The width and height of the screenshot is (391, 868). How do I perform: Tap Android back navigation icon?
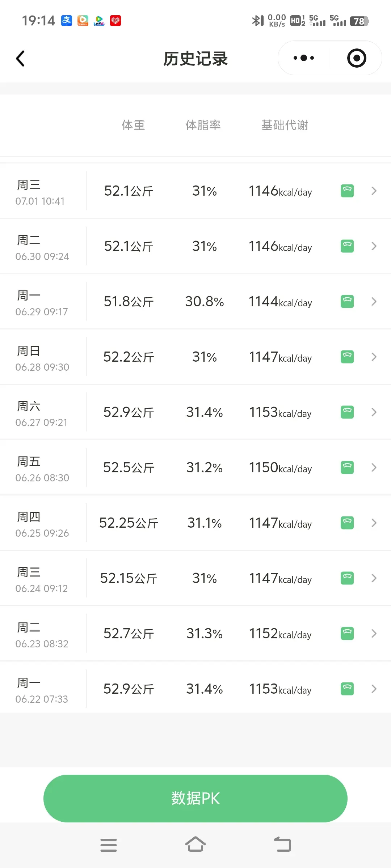pos(282,844)
